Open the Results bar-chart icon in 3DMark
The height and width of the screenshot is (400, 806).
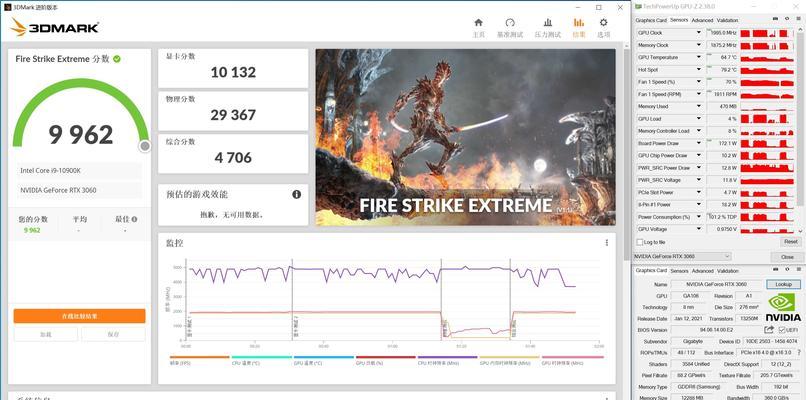coord(579,23)
